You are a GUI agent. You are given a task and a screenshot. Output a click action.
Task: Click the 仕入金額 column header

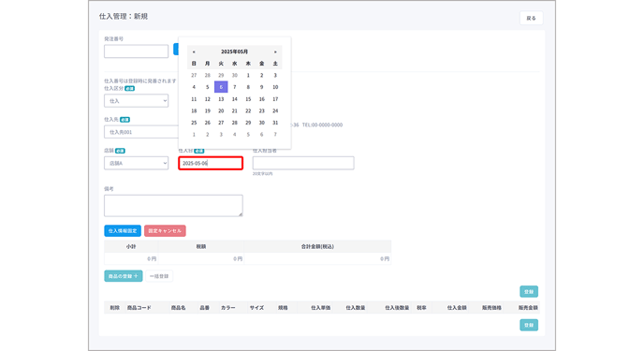tap(457, 308)
